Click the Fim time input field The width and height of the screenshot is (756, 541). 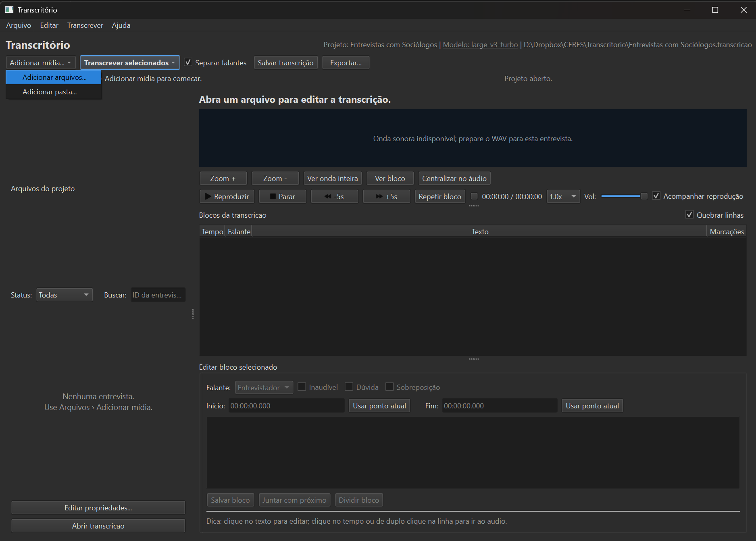point(500,406)
